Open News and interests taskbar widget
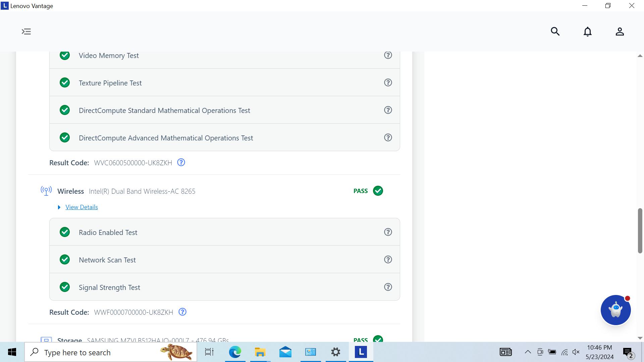The width and height of the screenshot is (644, 362). (505, 352)
